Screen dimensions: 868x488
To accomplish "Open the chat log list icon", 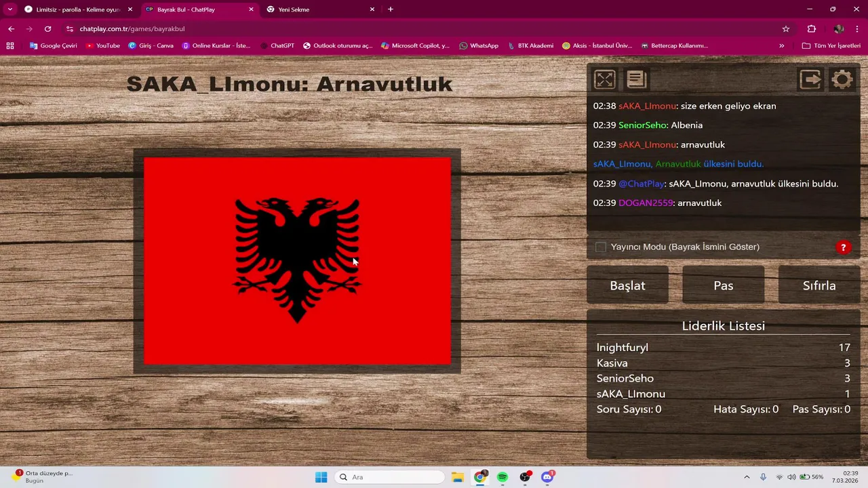I will pyautogui.click(x=636, y=79).
